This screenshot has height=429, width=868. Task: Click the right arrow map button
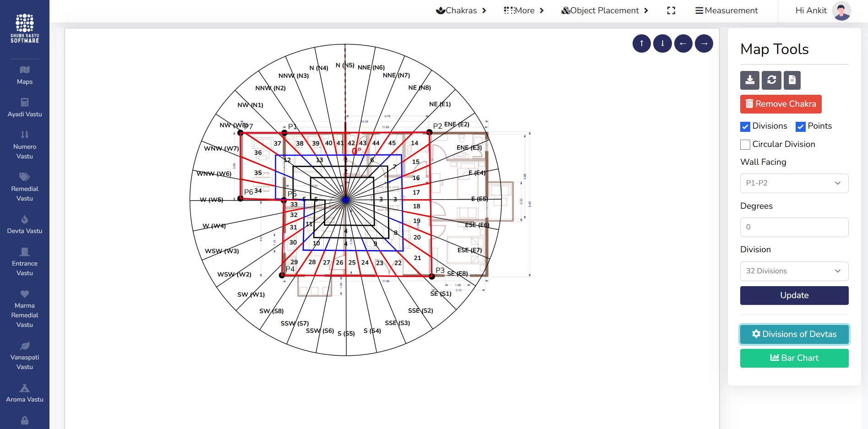(704, 43)
